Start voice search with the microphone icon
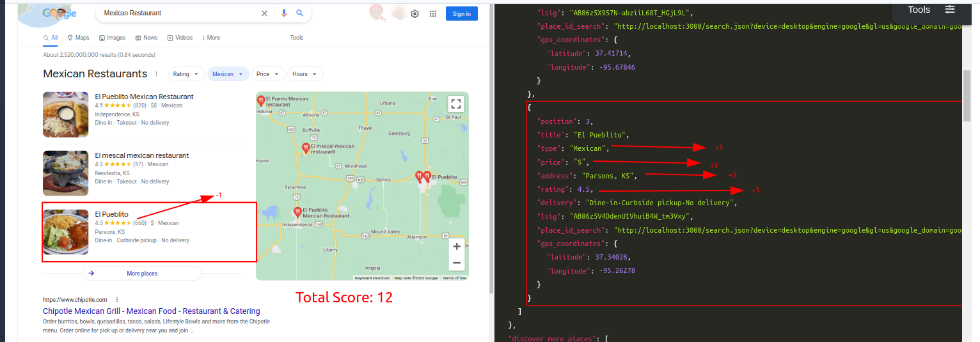 click(284, 13)
